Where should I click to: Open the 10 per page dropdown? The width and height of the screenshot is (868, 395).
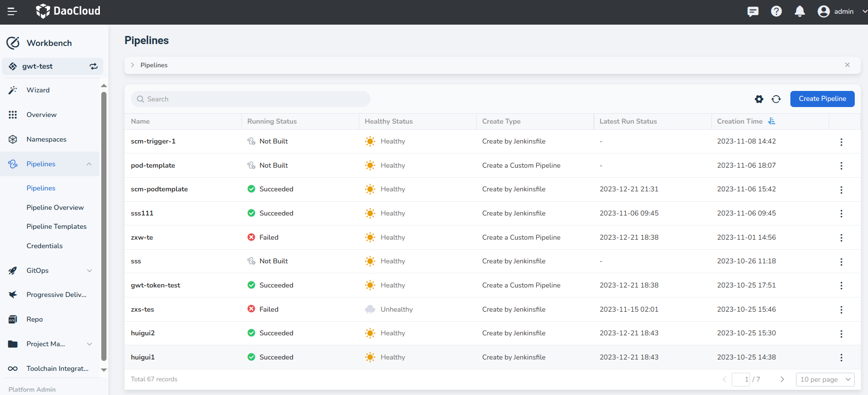pos(825,379)
